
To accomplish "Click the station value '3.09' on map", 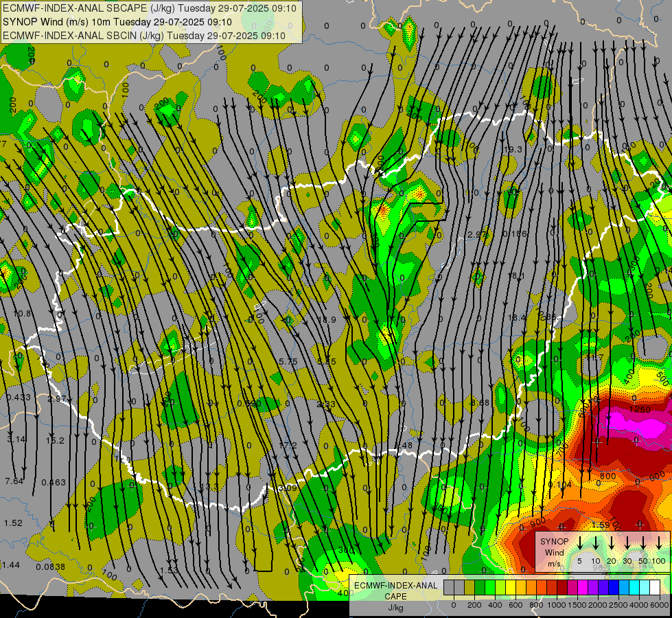I will pos(288,488).
